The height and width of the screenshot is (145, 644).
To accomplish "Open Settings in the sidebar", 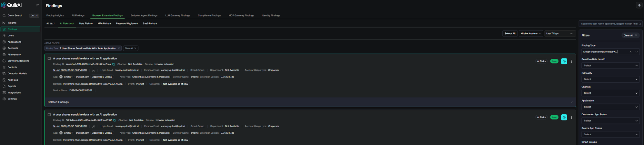I will (x=12, y=99).
